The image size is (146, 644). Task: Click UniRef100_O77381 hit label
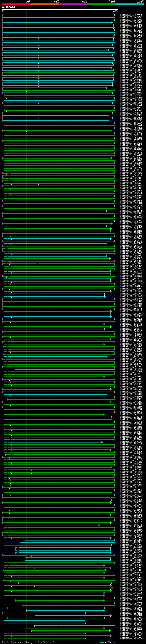[x=131, y=344]
